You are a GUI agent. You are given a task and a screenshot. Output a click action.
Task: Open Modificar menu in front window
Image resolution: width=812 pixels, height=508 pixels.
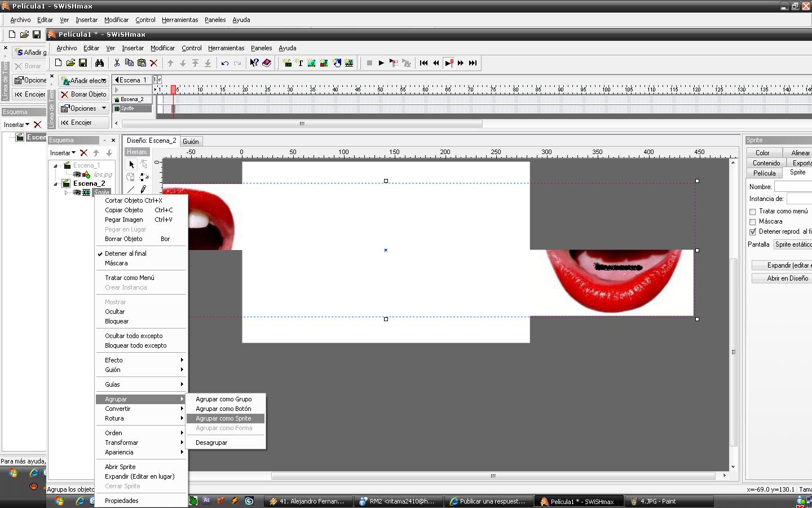click(162, 48)
